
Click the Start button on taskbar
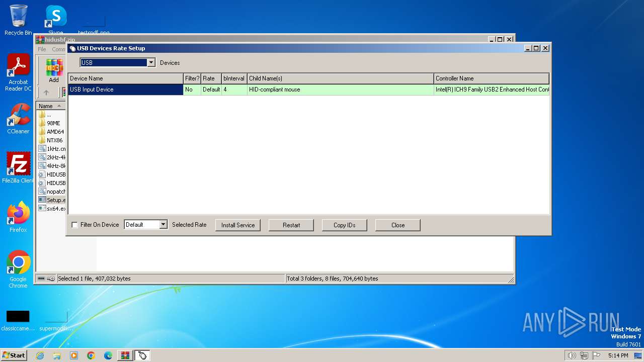tap(14, 355)
